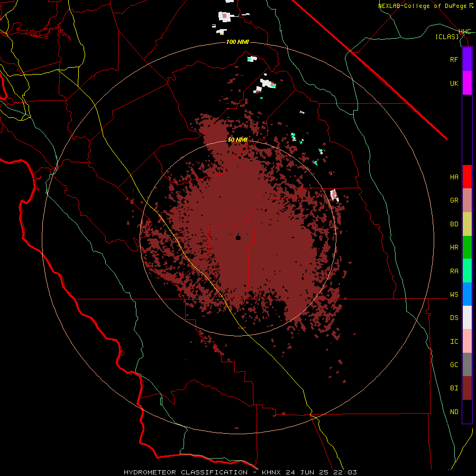Select the GR pink legend swatch
This screenshot has height=476, width=476.
point(467,200)
